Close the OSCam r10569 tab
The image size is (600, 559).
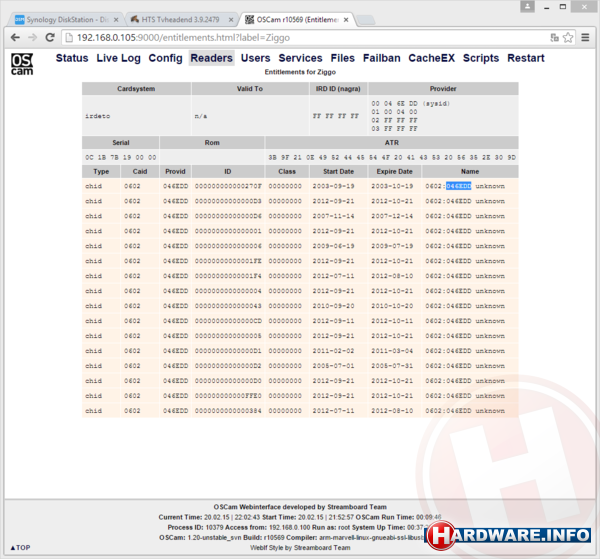point(346,20)
